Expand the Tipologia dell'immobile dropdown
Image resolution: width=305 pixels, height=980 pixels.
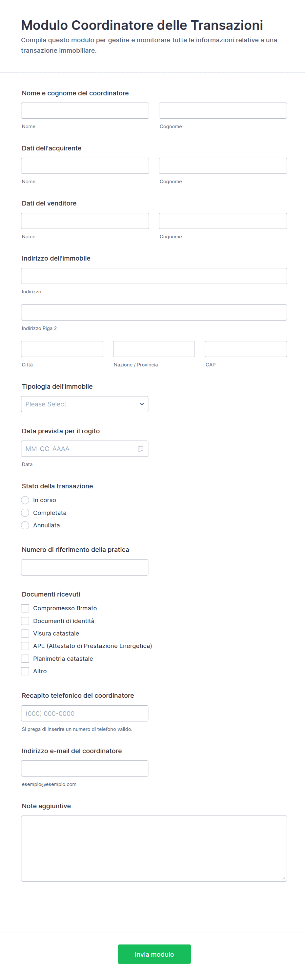coord(85,404)
